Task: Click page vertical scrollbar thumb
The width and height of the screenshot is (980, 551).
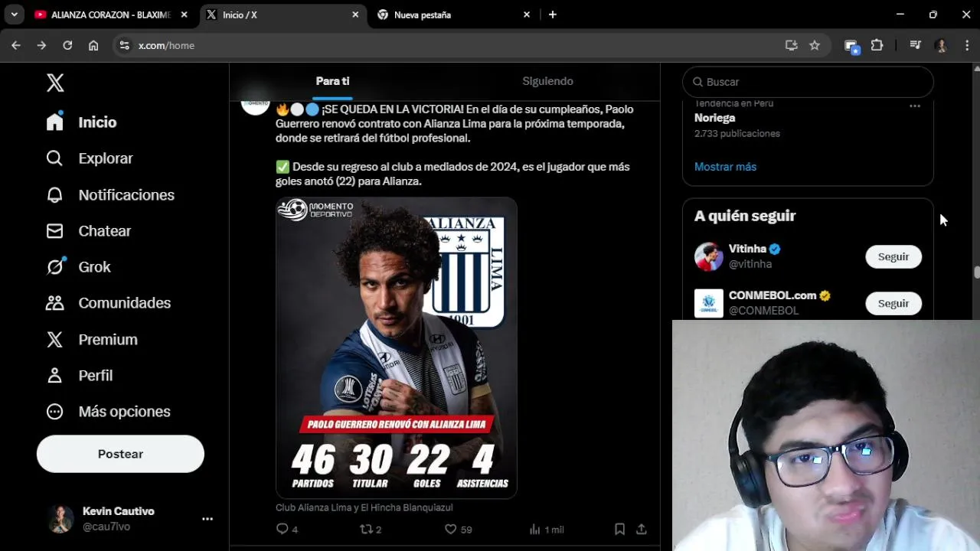Action: (x=976, y=272)
